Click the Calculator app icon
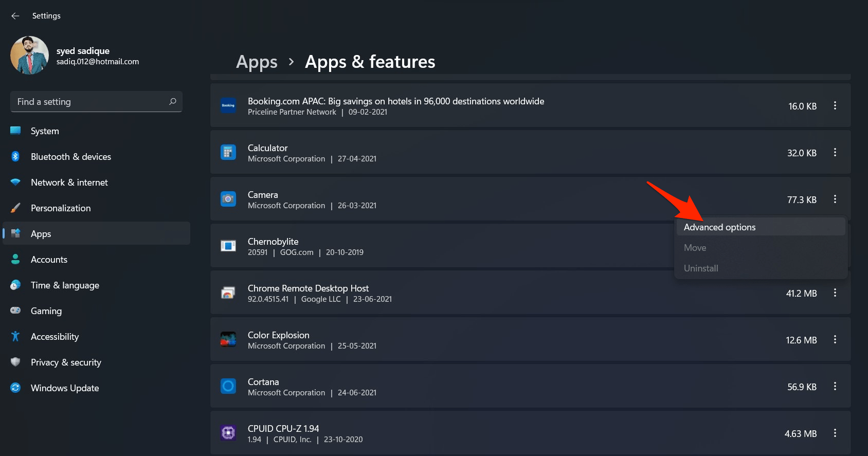Viewport: 868px width, 456px height. point(228,152)
